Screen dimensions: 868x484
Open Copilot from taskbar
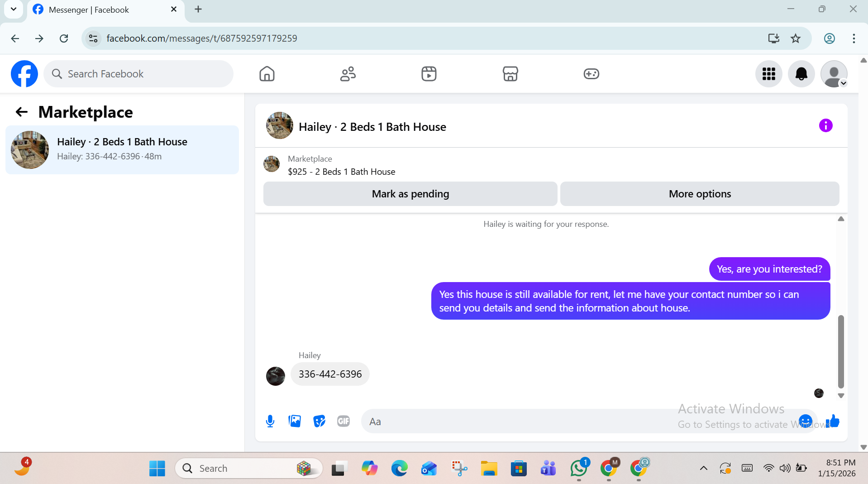pyautogui.click(x=369, y=469)
